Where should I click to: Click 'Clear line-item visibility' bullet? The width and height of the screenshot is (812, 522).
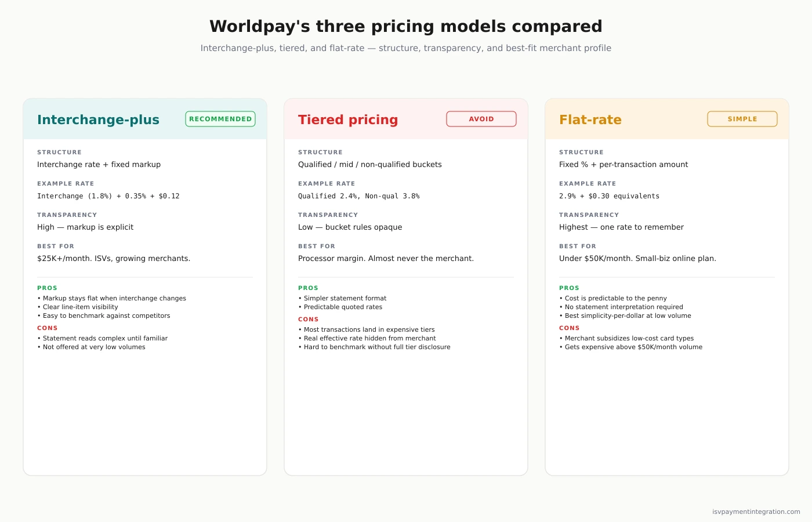tap(78, 307)
